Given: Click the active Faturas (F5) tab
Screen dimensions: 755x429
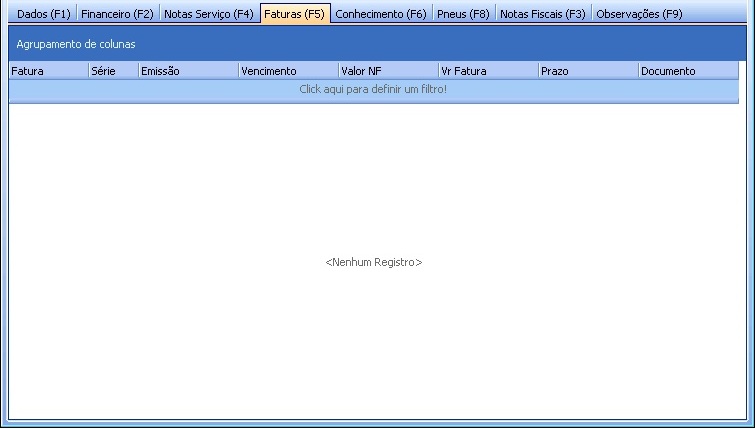Looking at the screenshot, I should [294, 14].
